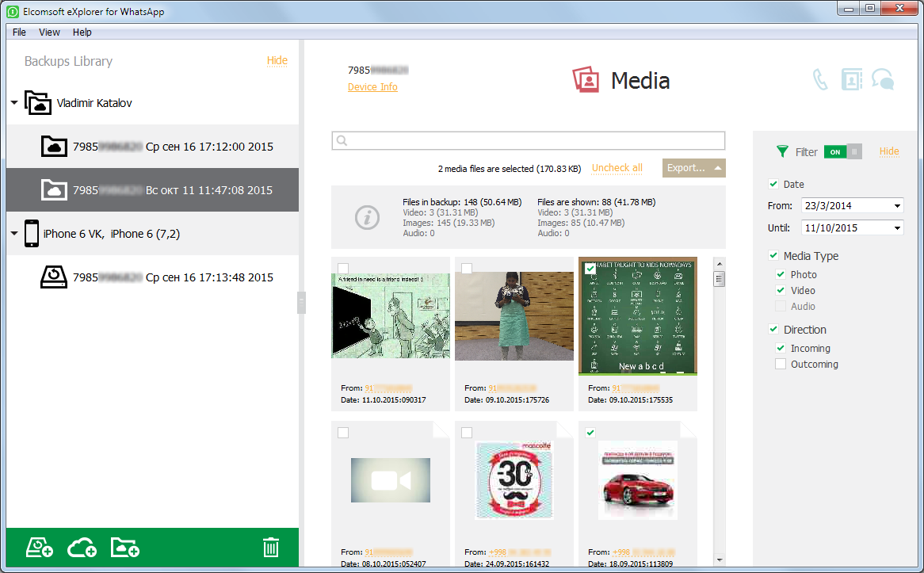Open the Device Info link
The width and height of the screenshot is (924, 573).
click(372, 87)
